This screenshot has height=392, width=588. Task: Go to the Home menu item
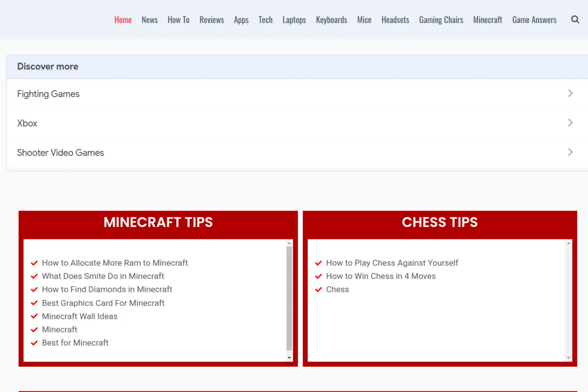123,20
